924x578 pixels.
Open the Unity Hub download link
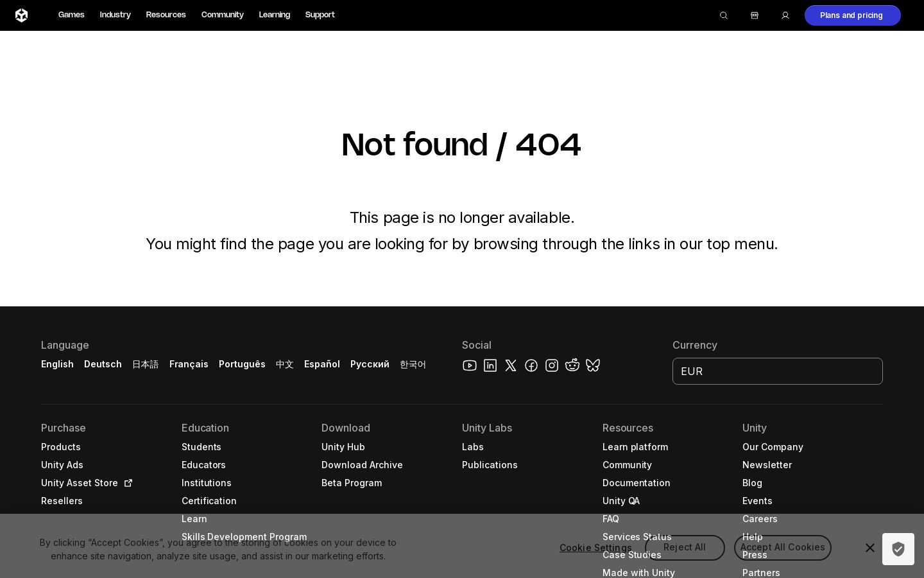[x=343, y=447]
